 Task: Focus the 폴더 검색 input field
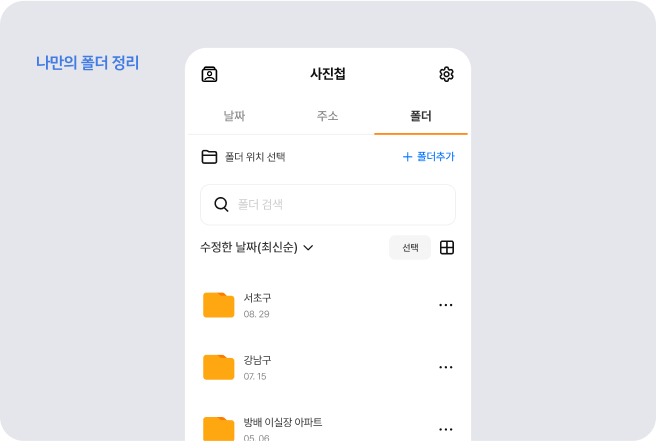(x=340, y=204)
